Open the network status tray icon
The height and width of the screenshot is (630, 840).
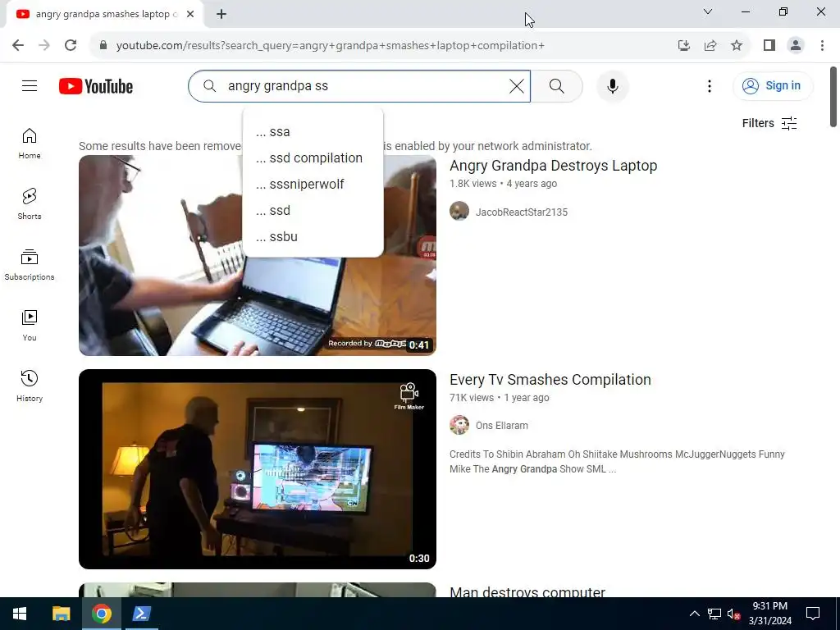coord(714,614)
